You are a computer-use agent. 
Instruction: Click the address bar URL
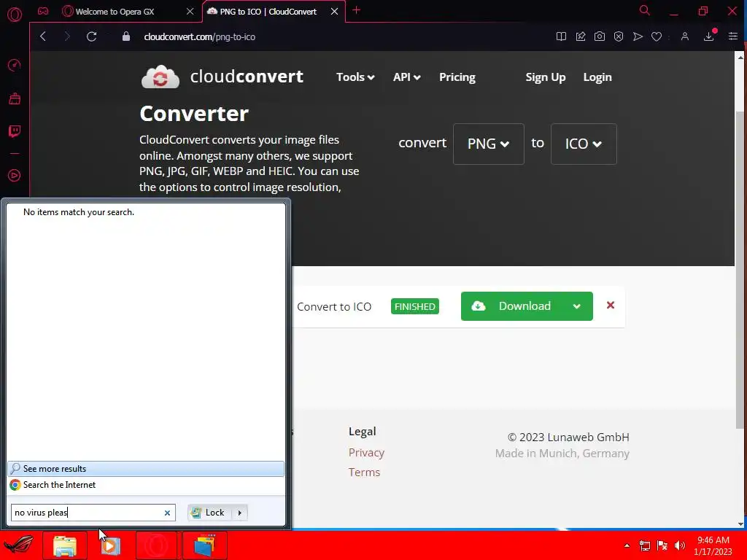point(200,36)
